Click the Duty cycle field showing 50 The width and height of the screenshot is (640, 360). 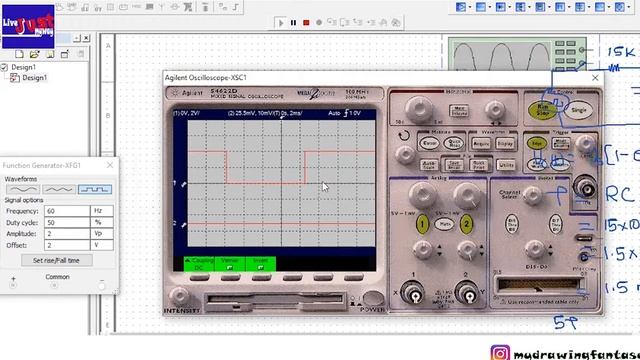pyautogui.click(x=67, y=222)
